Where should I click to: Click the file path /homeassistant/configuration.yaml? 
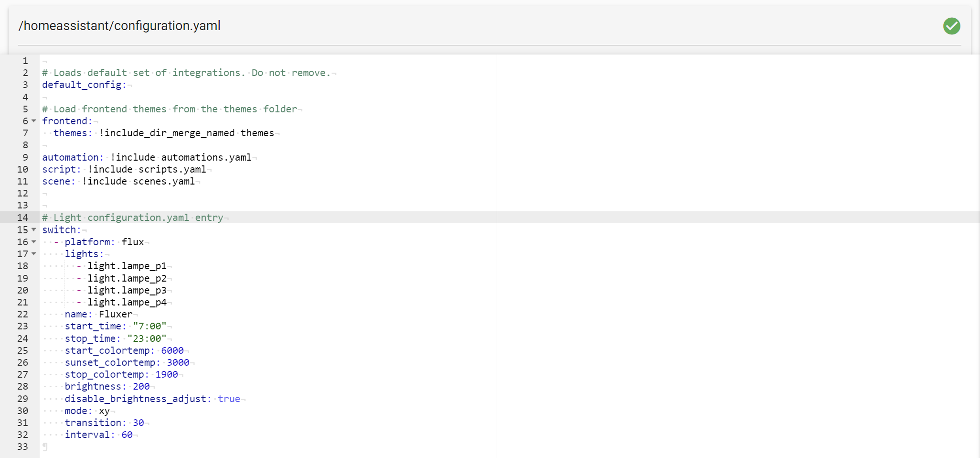[119, 26]
